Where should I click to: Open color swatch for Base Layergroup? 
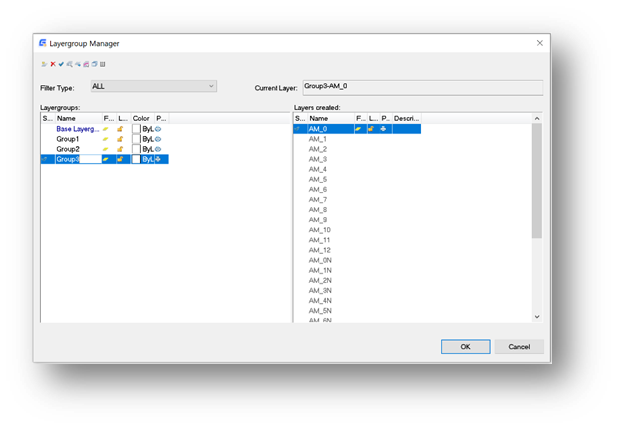[136, 129]
